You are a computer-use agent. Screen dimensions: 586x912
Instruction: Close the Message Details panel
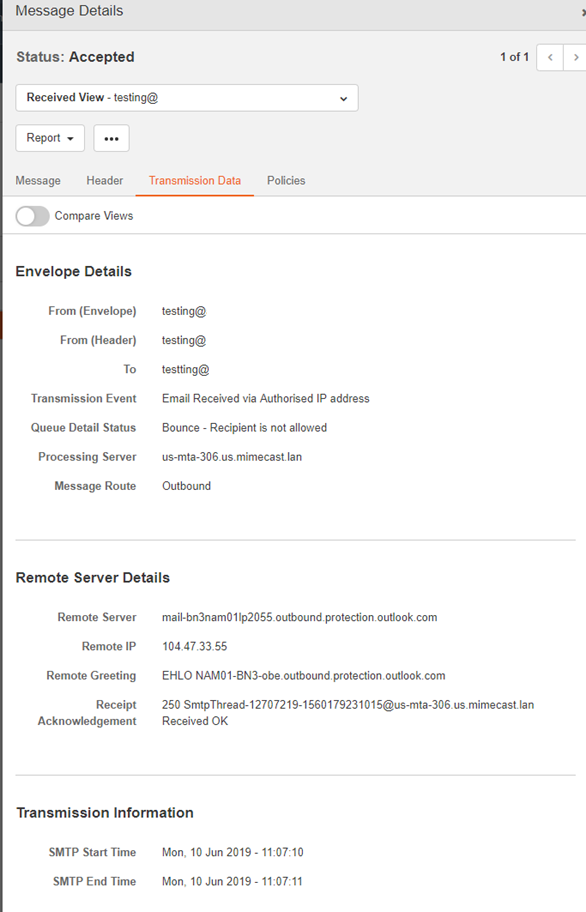click(x=583, y=12)
